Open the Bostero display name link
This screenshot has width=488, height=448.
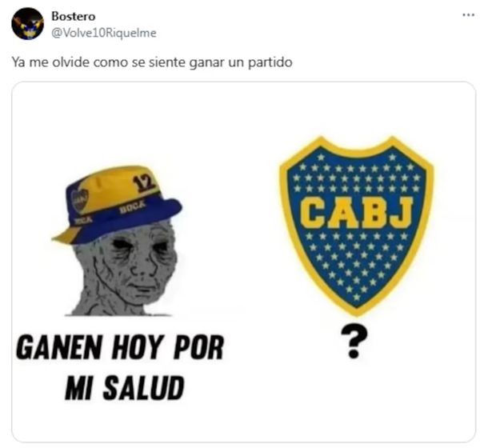click(74, 16)
